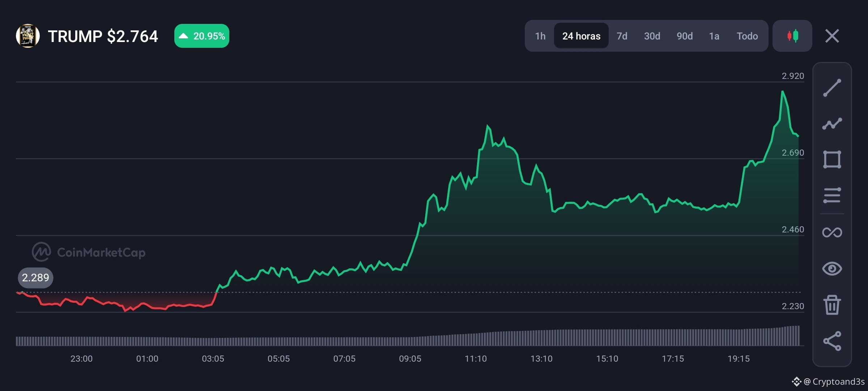Show the Todo all-time range
The height and width of the screenshot is (391, 868).
tap(747, 36)
